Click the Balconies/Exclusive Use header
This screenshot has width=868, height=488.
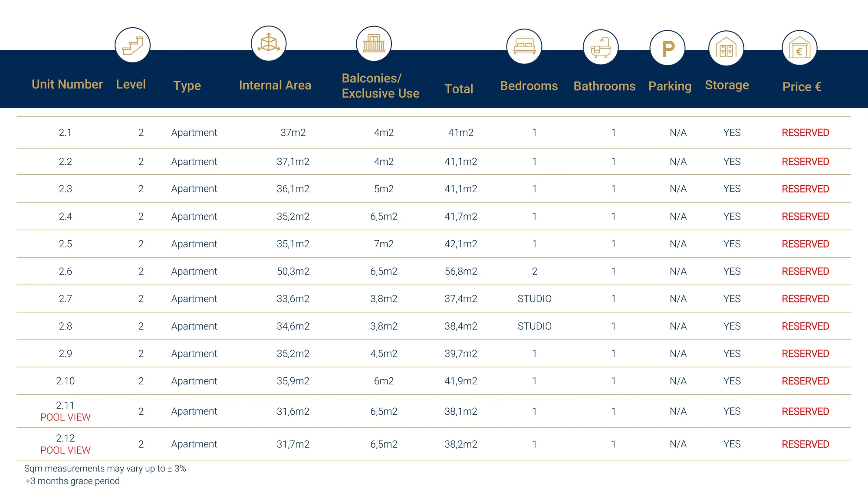[x=380, y=86]
